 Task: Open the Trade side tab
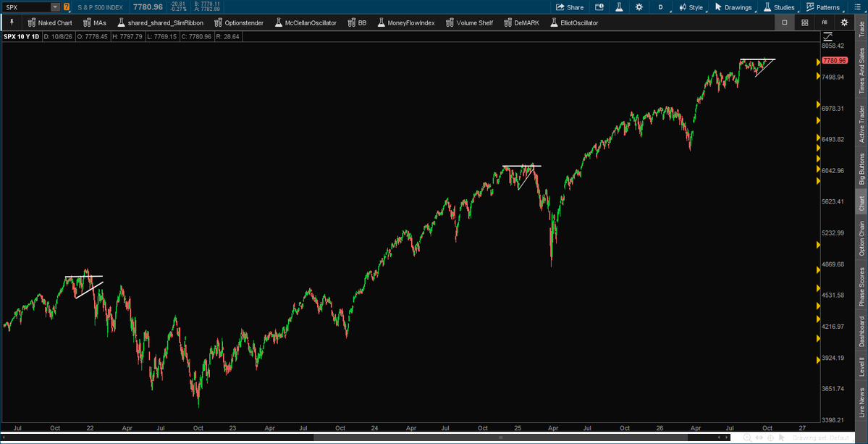click(861, 29)
